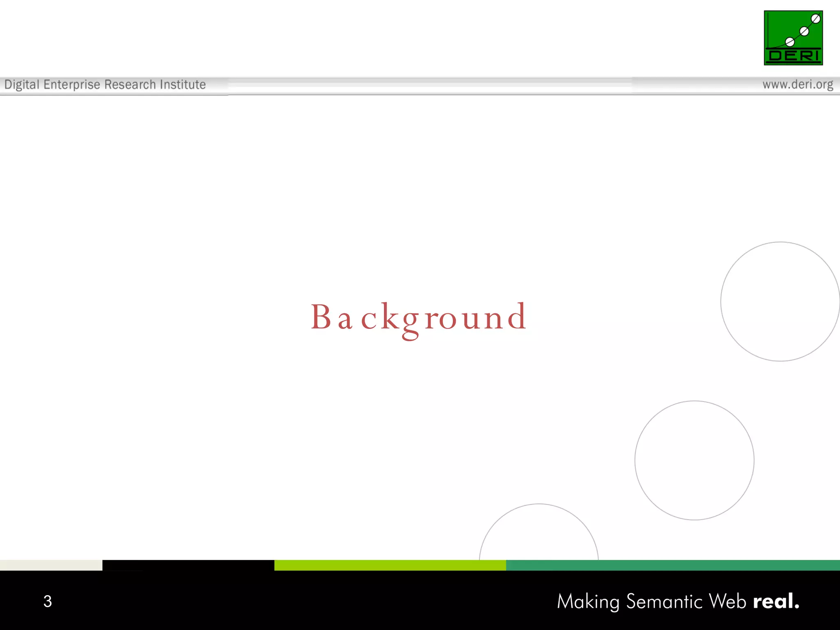Select the large circle outline at right edge

721,301
